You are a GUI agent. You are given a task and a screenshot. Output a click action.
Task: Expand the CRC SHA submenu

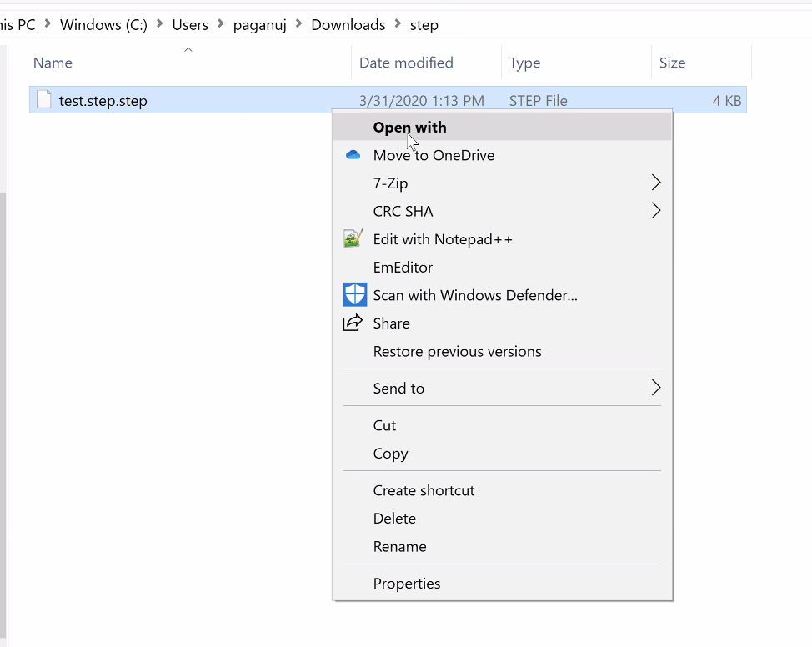tap(655, 211)
